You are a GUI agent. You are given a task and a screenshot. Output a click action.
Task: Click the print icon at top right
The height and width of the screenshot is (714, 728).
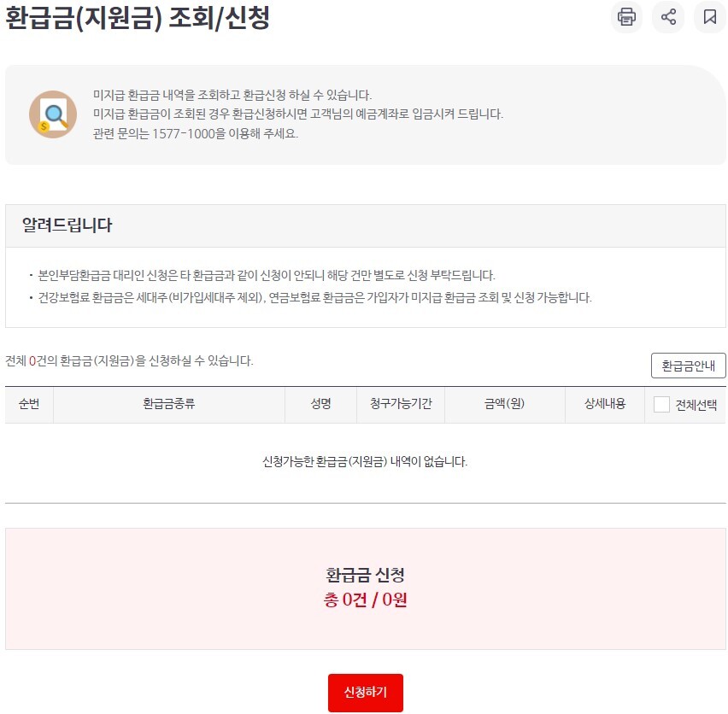pos(626,17)
